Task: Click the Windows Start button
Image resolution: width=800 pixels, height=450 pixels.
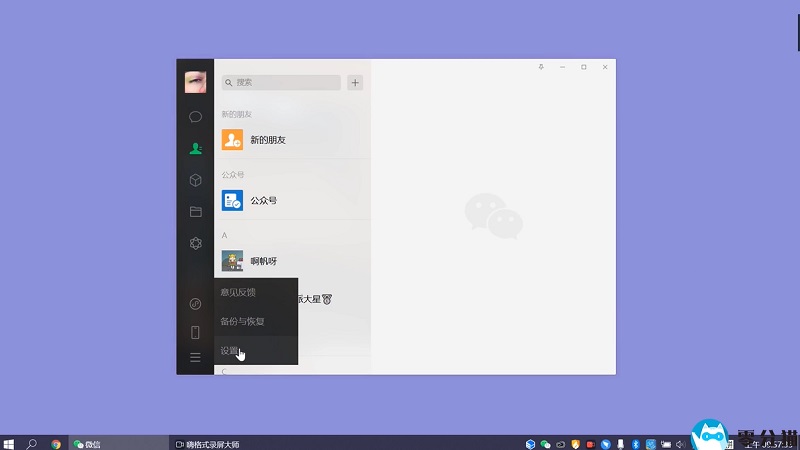Action: tap(9, 443)
